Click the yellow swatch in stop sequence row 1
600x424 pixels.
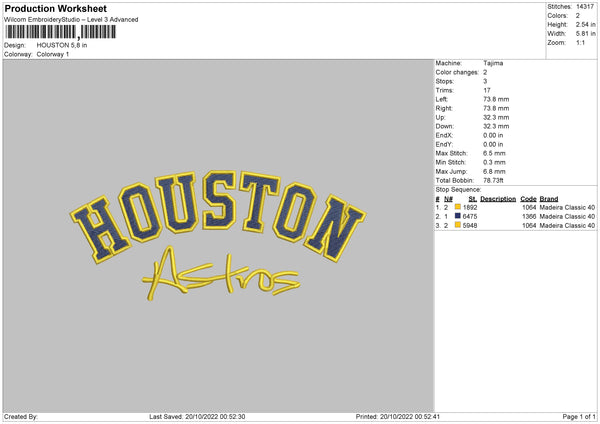coord(458,207)
